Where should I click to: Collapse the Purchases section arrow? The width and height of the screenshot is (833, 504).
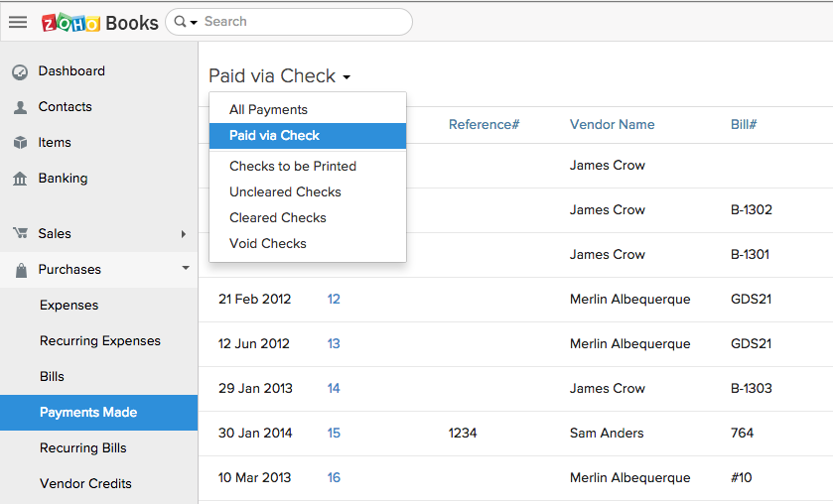pos(185,269)
